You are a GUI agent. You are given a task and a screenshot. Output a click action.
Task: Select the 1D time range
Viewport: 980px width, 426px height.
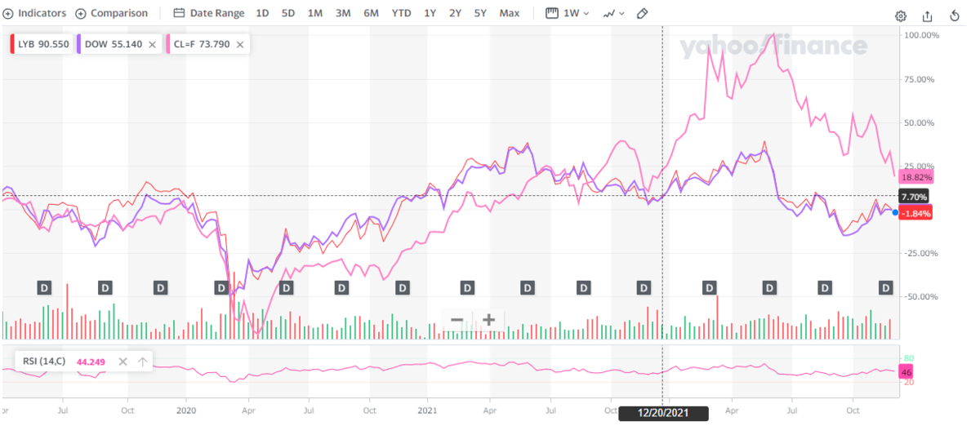point(262,14)
